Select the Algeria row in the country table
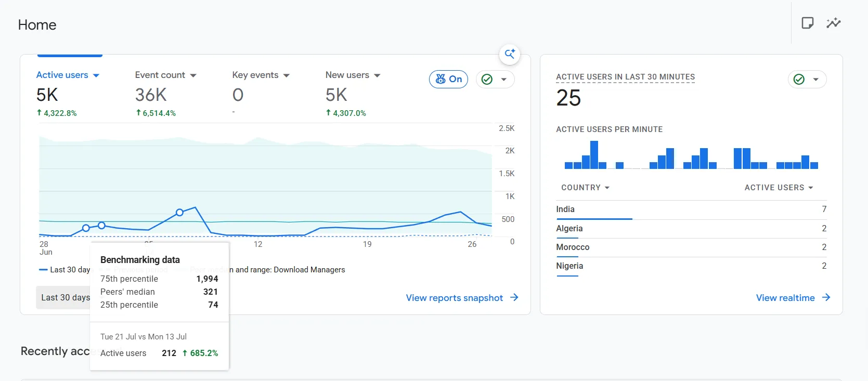868x381 pixels. (691, 229)
